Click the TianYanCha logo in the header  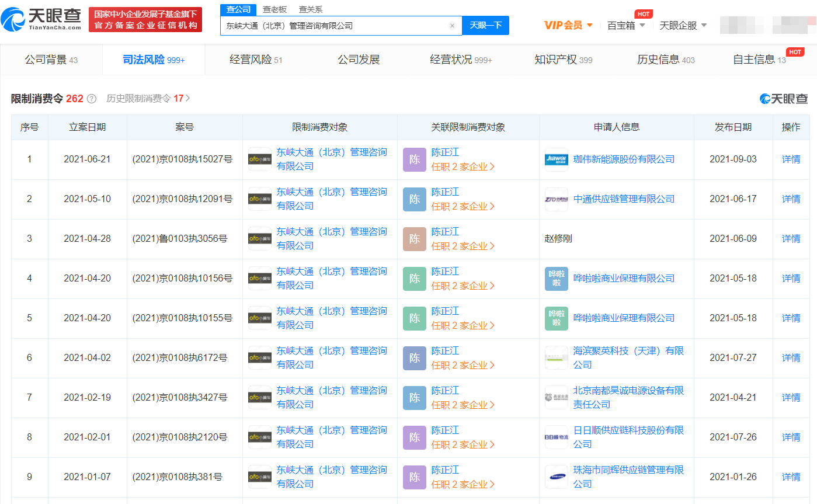(x=41, y=19)
